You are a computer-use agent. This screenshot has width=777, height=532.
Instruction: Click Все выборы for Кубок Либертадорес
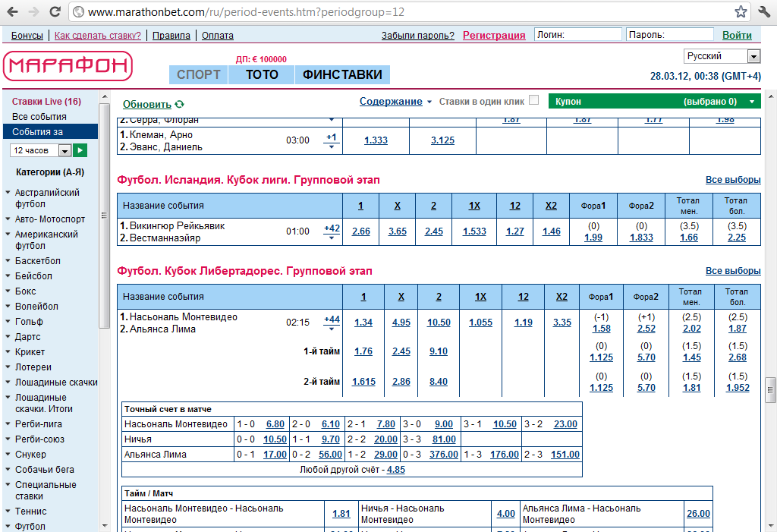point(733,271)
